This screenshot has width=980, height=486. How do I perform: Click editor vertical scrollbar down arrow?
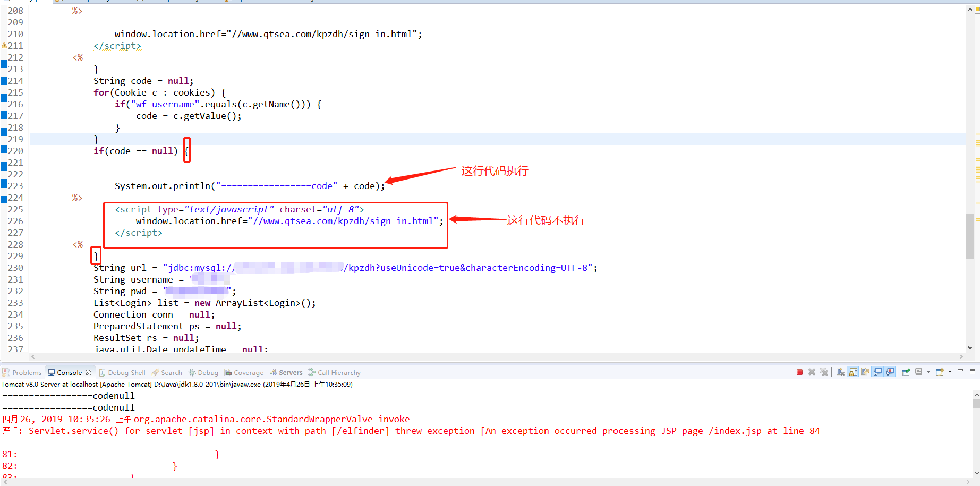coord(970,348)
